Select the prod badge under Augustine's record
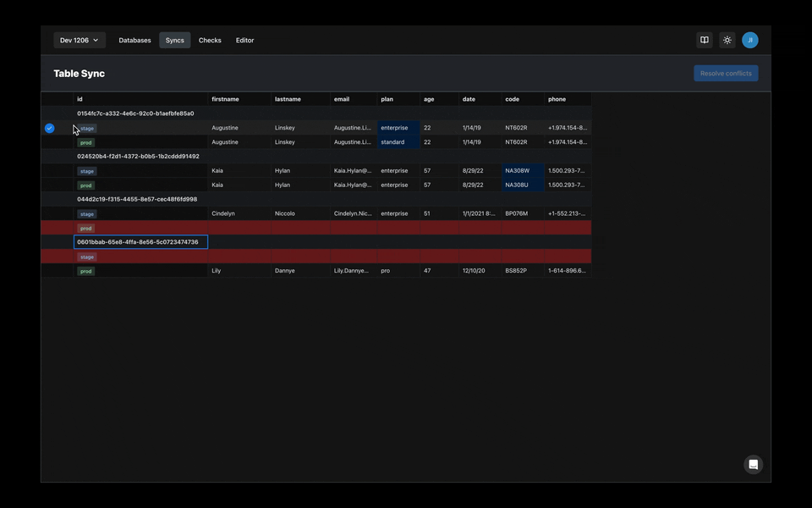This screenshot has height=508, width=812. click(x=85, y=142)
